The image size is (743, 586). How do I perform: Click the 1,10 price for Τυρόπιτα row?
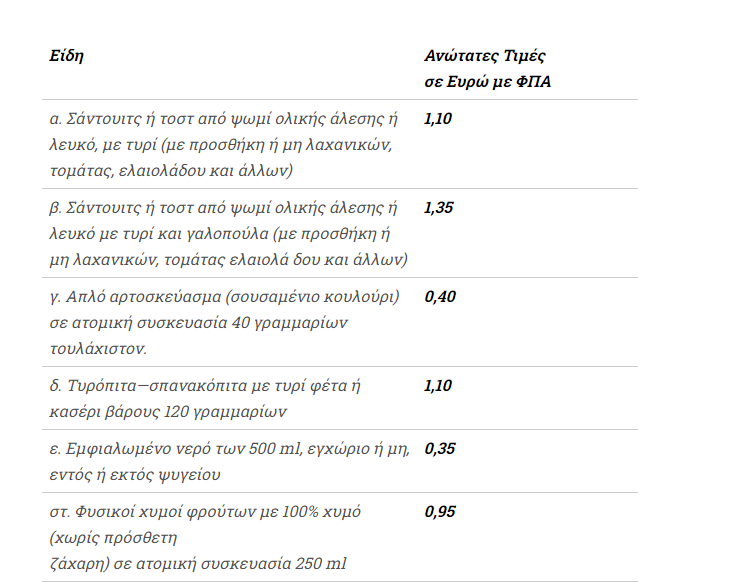[438, 386]
